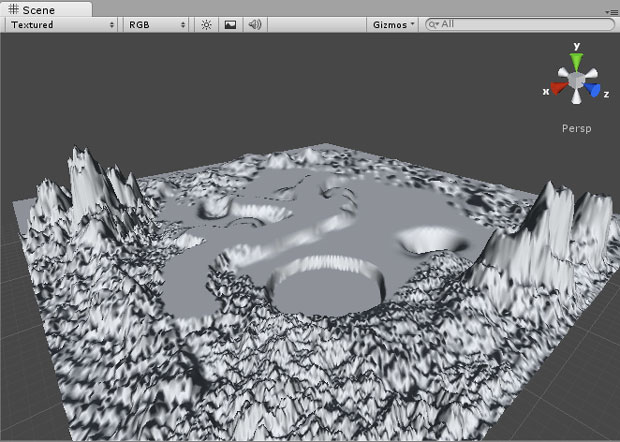Expand the Gizmos dropdown menu

(393, 24)
